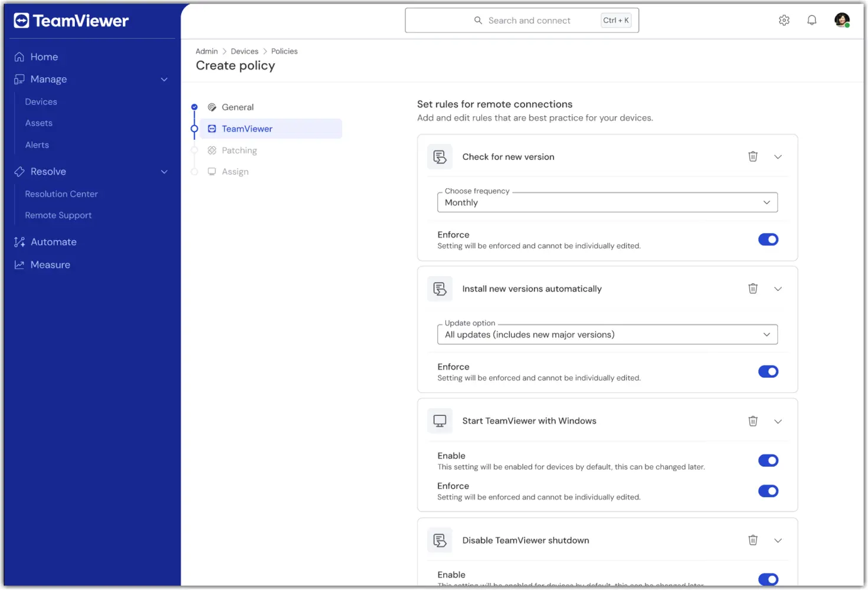The image size is (868, 590).
Task: Toggle Enforce for Install new versions automatically
Action: 768,372
